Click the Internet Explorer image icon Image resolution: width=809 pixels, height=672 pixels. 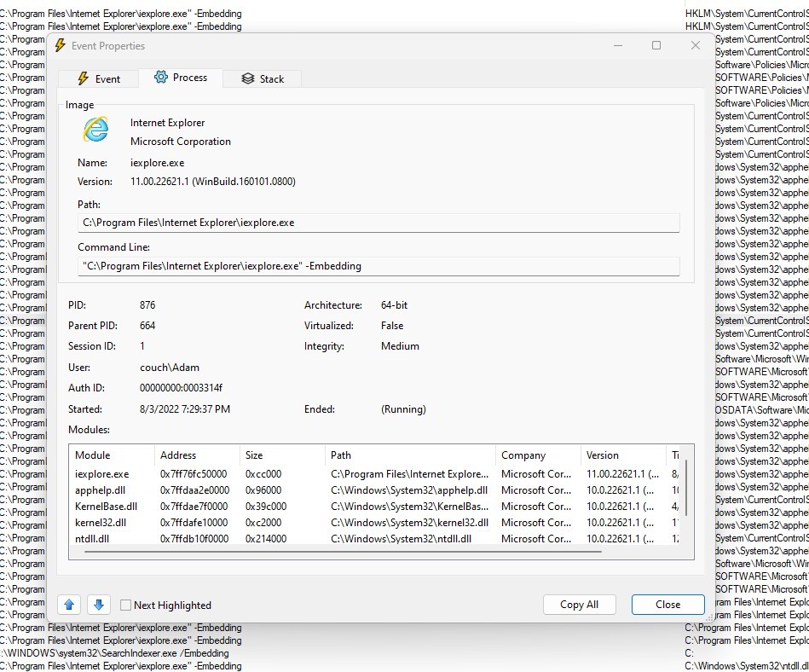click(x=96, y=129)
